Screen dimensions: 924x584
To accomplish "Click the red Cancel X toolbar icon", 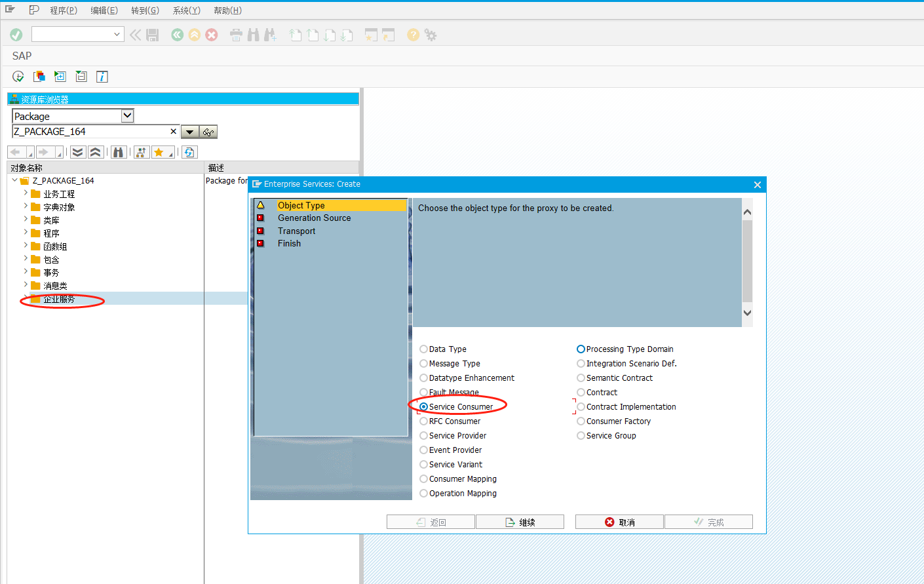I will [x=212, y=35].
